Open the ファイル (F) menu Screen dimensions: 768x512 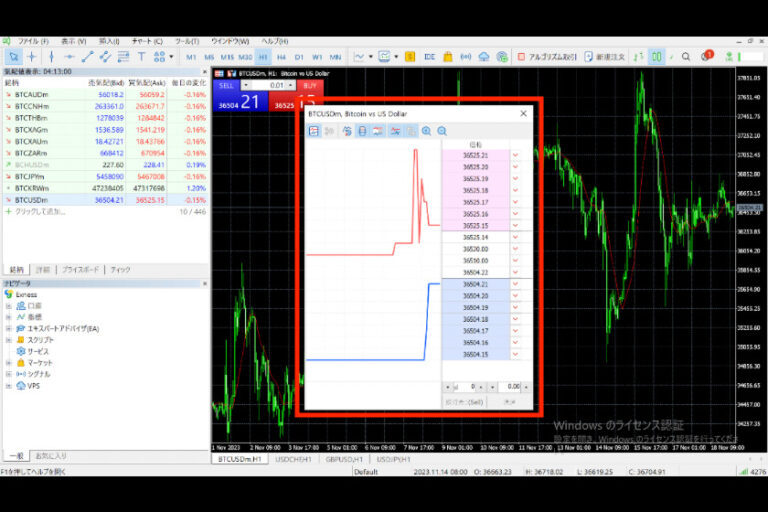(x=33, y=41)
